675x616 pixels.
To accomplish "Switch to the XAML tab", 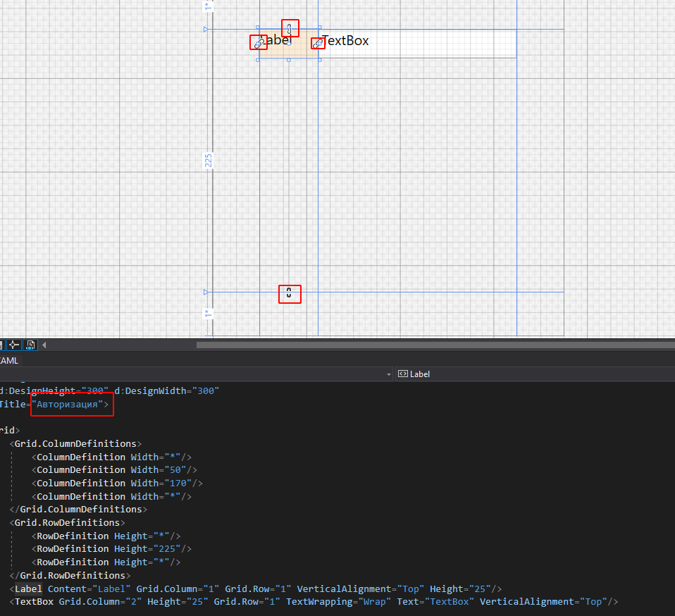I will 8,361.
